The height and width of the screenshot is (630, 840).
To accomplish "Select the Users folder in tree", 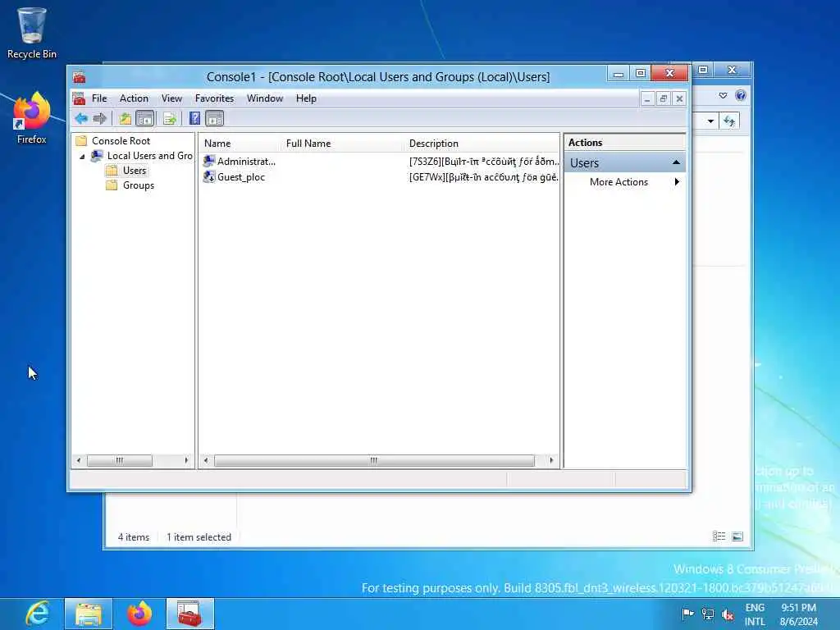I will [135, 171].
